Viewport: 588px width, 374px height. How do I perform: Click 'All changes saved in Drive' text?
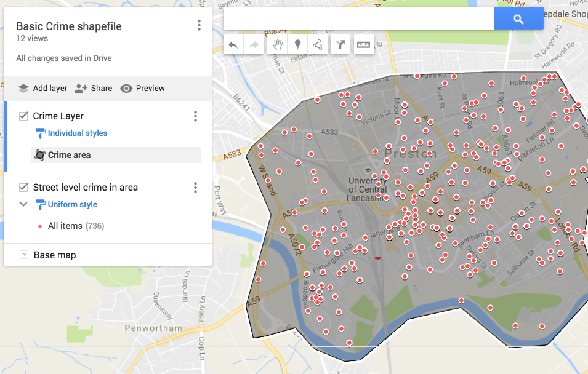coord(64,58)
